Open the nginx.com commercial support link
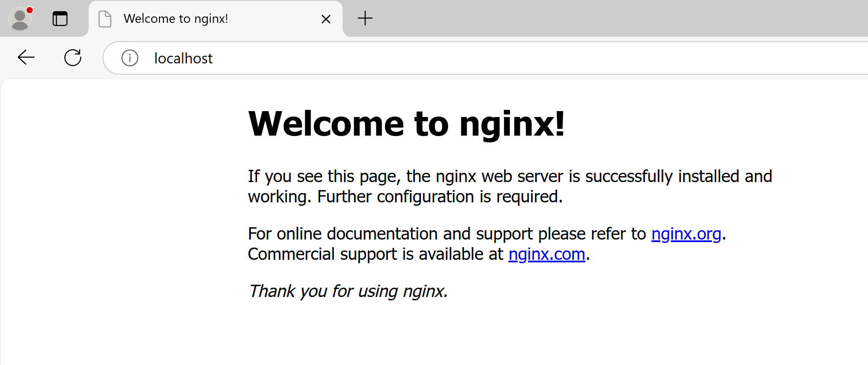868x365 pixels. 547,254
